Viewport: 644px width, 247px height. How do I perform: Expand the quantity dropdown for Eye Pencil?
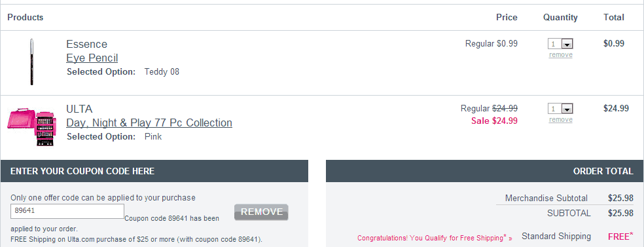[560, 43]
